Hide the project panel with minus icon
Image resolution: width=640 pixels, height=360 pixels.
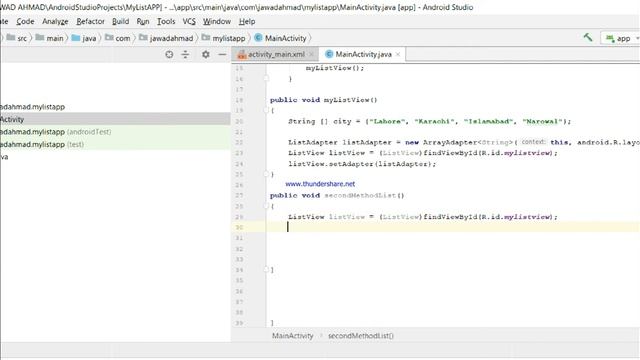(222, 54)
